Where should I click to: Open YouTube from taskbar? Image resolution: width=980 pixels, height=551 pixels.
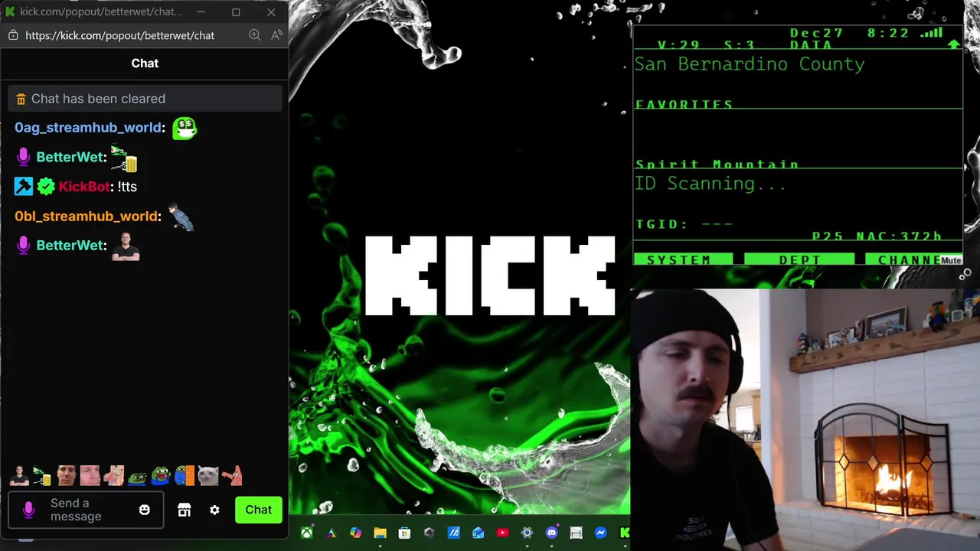point(502,533)
